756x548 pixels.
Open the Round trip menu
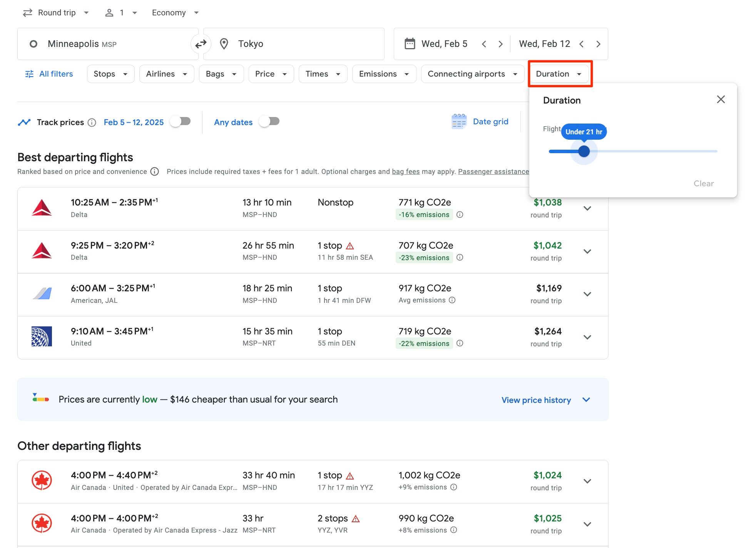coord(56,12)
